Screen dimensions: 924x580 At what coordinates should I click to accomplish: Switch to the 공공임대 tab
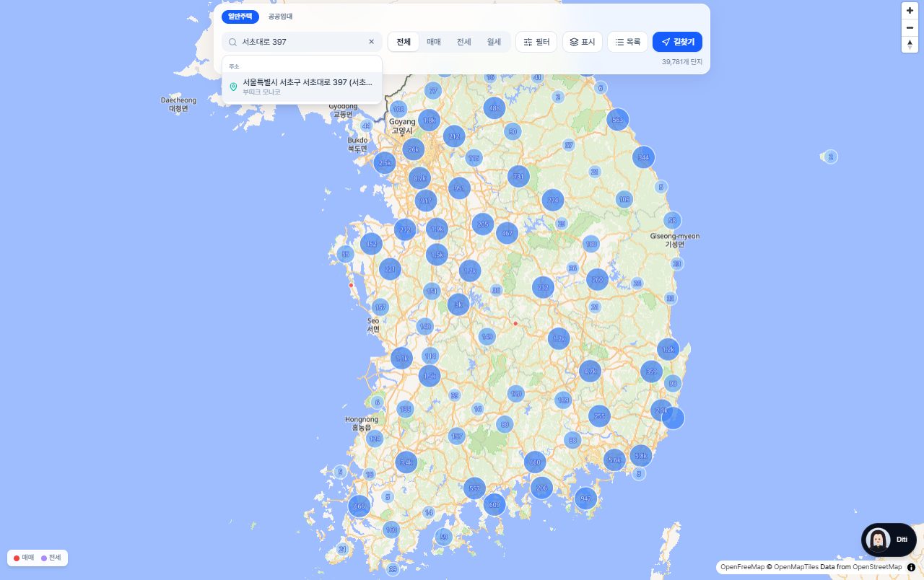(280, 16)
